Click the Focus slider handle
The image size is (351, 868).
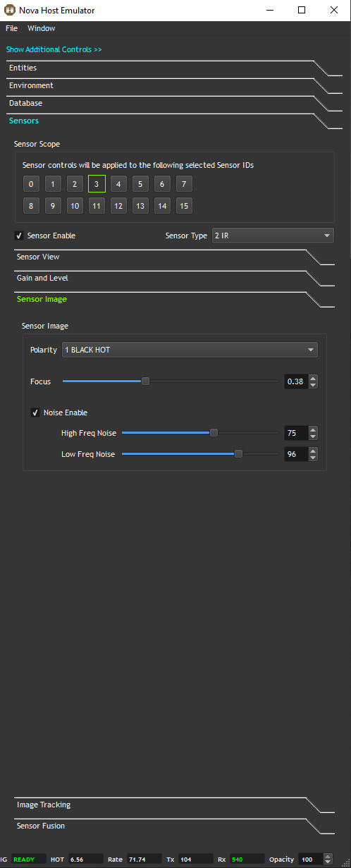point(145,381)
